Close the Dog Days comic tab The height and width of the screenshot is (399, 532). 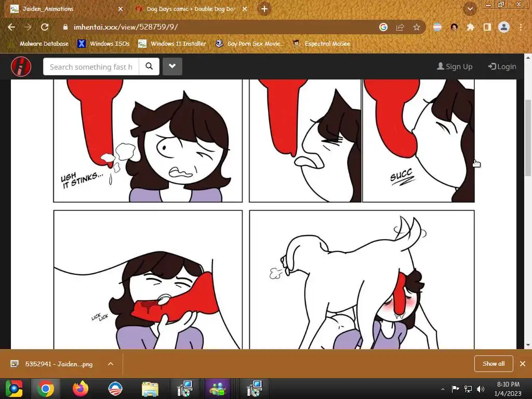point(245,9)
